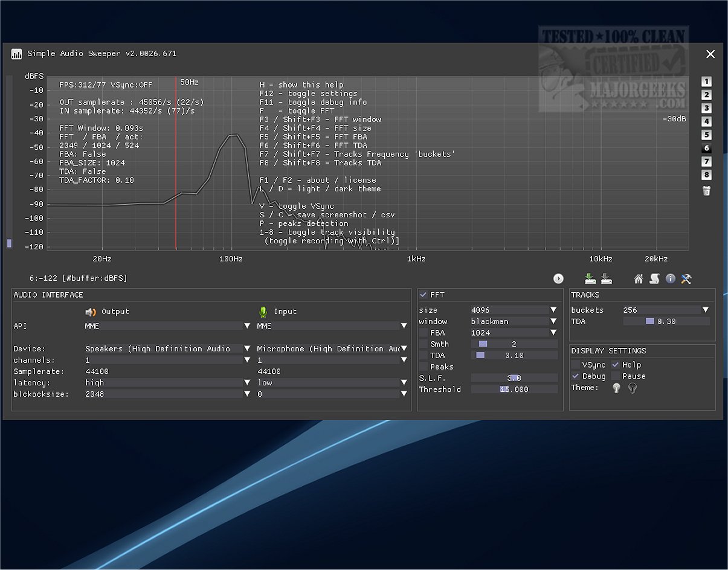Image resolution: width=728 pixels, height=570 pixels.
Task: Enable the Peaks detection checkbox
Action: tap(424, 367)
